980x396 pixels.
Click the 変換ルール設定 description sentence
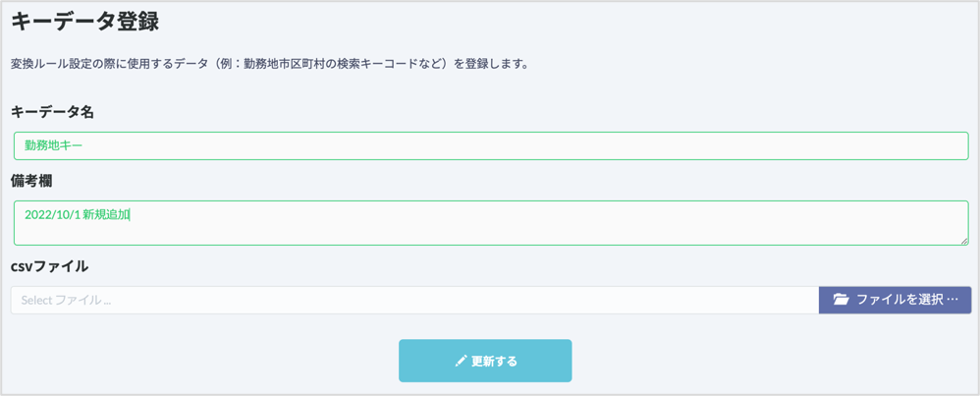pyautogui.click(x=270, y=65)
